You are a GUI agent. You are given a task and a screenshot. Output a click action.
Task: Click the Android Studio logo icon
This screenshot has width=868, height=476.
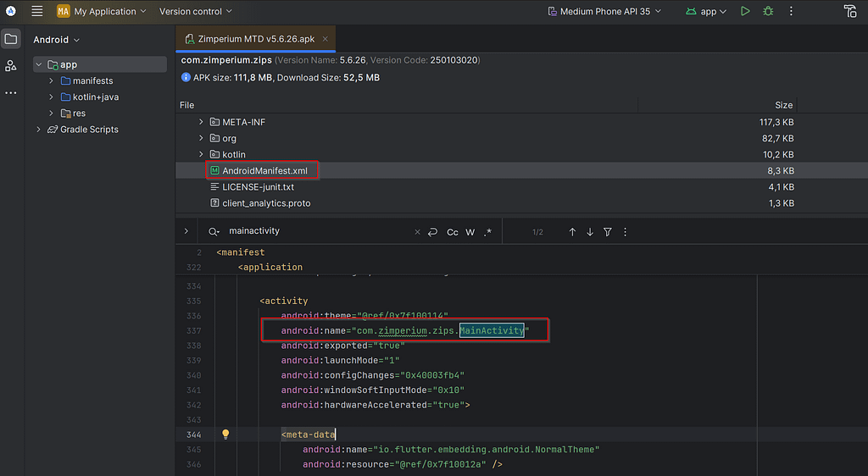pyautogui.click(x=10, y=11)
